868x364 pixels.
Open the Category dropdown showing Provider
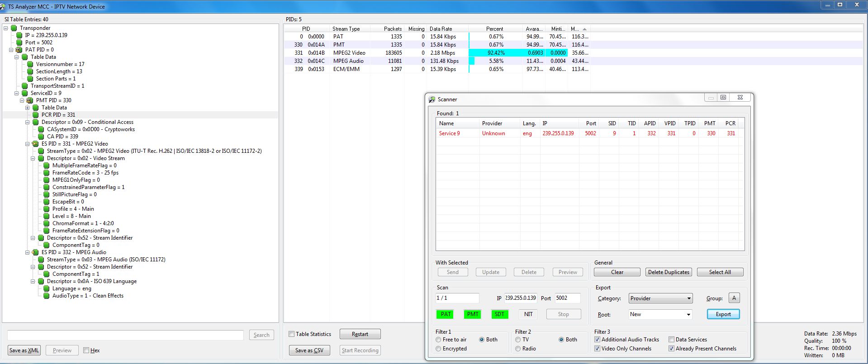(660, 298)
